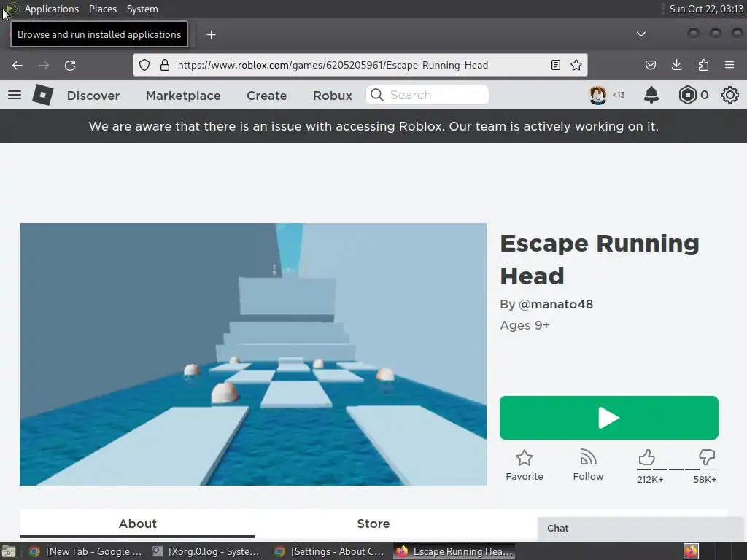The image size is (747, 560).
Task: Go to the Discover page
Action: [93, 96]
